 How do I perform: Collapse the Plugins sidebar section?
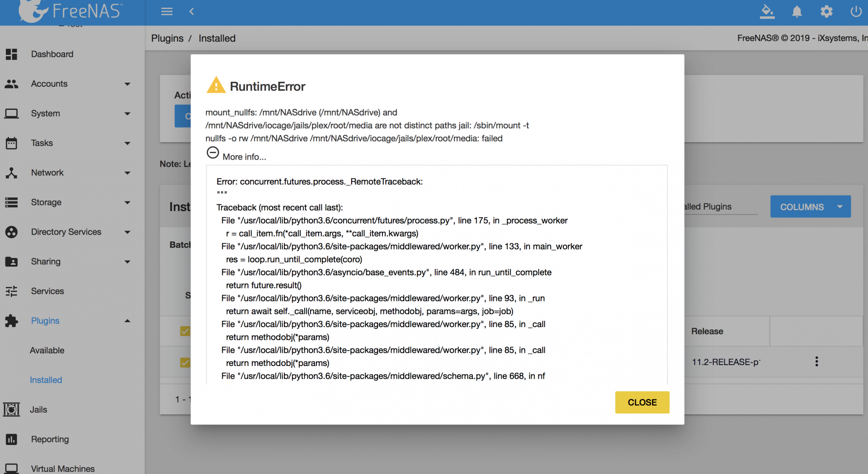pos(127,321)
